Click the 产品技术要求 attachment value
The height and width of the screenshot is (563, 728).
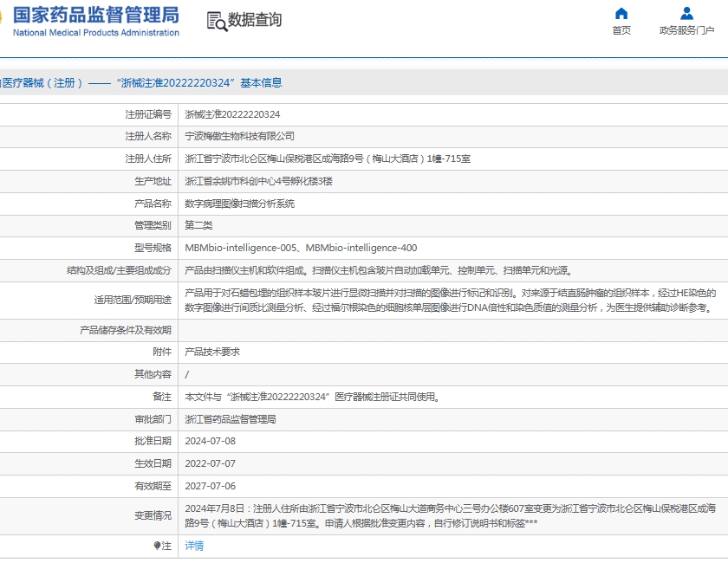[212, 352]
